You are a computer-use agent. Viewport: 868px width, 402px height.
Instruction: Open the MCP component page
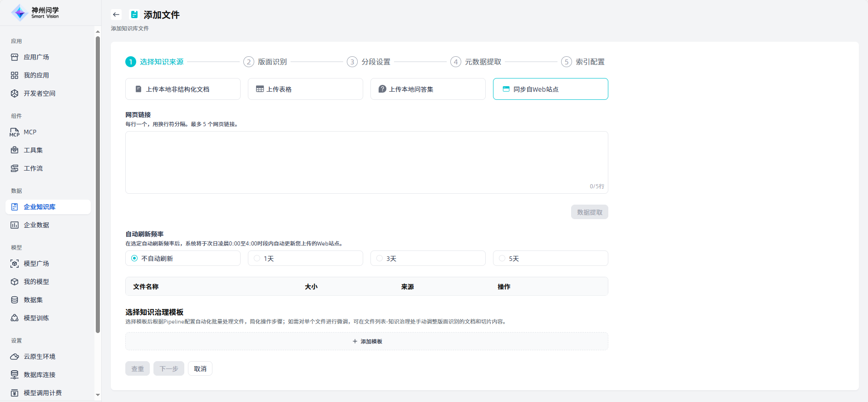30,132
